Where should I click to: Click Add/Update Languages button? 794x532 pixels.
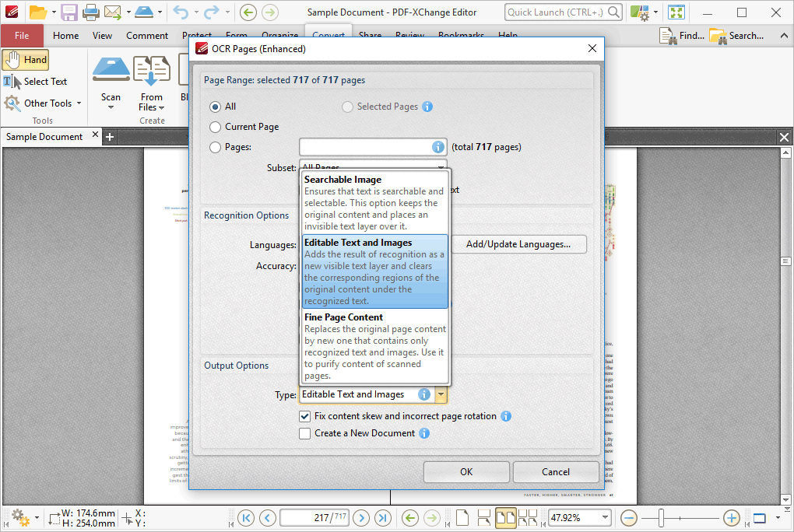(518, 244)
